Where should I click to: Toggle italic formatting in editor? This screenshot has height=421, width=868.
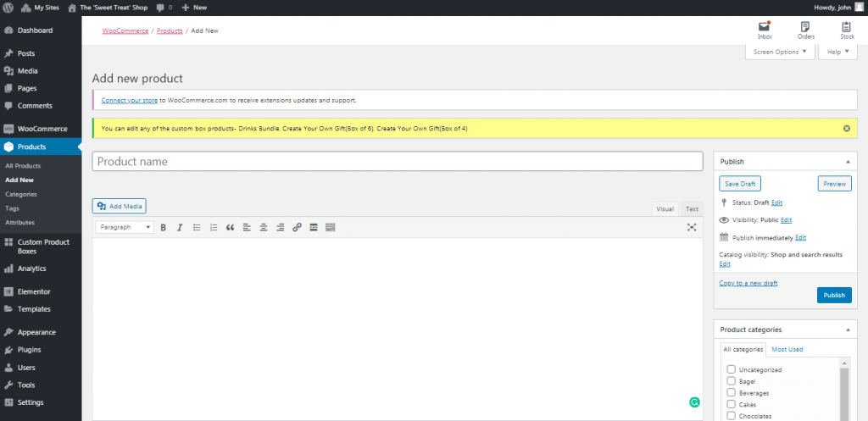180,227
